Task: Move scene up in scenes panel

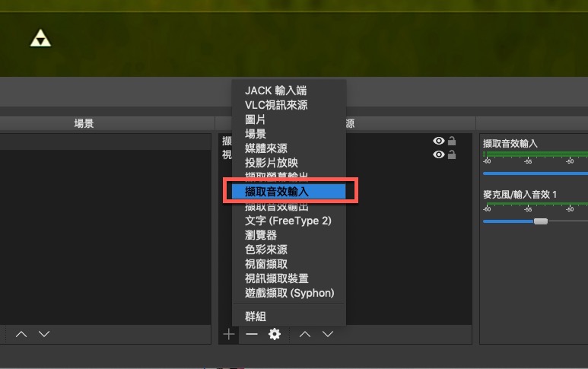Action: [x=21, y=334]
